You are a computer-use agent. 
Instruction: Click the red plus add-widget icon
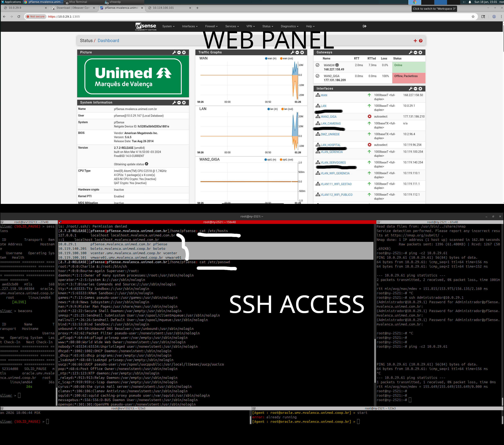pyautogui.click(x=415, y=41)
